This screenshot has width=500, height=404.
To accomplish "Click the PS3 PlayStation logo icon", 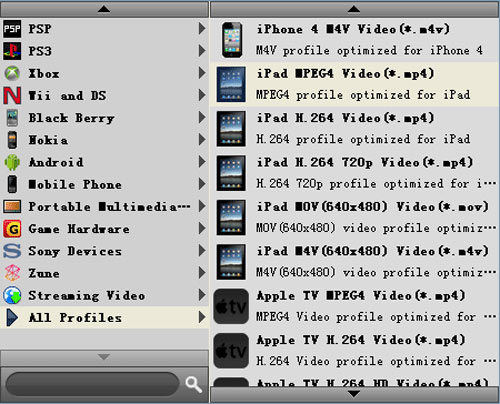I will click(12, 51).
